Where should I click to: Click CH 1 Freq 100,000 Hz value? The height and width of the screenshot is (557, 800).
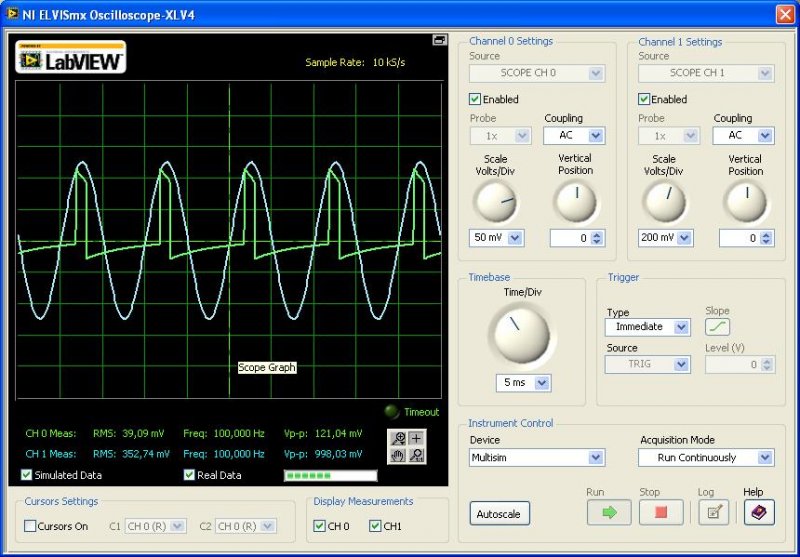point(239,453)
